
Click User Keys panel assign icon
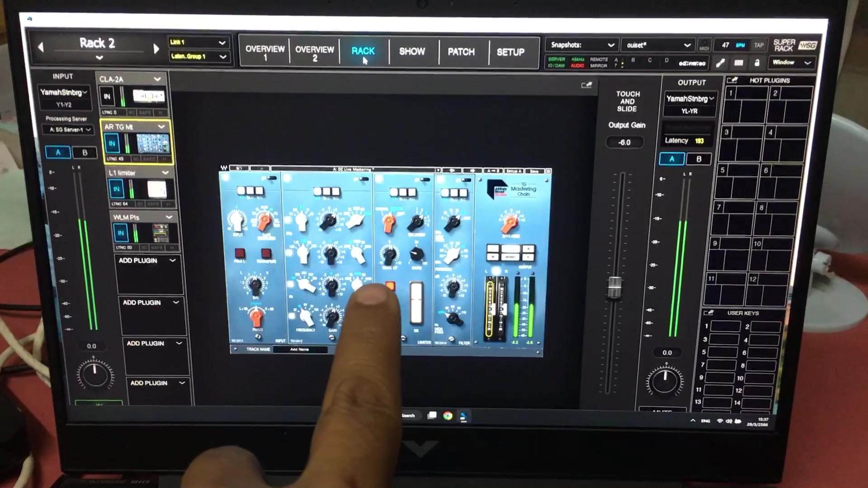point(708,313)
